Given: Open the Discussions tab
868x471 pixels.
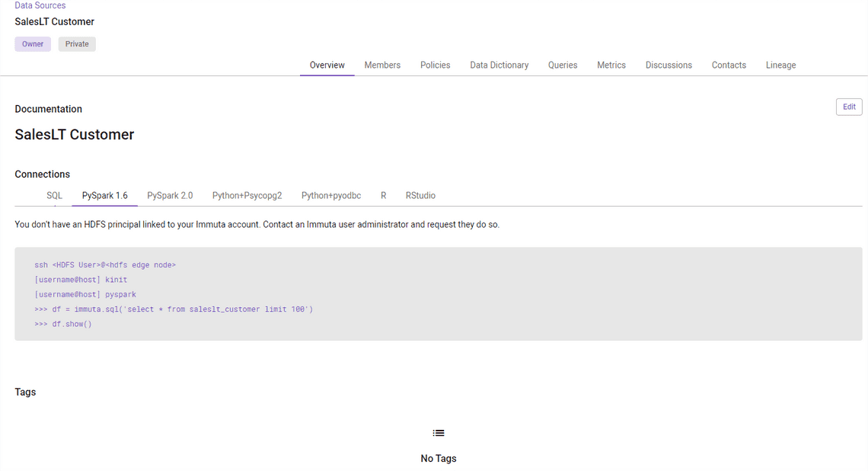Looking at the screenshot, I should coord(669,66).
